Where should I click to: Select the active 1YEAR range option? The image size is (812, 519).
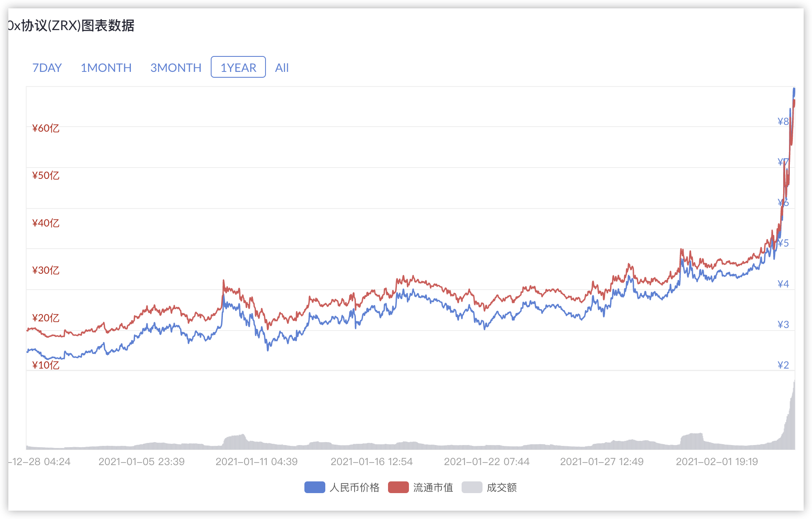(x=238, y=67)
